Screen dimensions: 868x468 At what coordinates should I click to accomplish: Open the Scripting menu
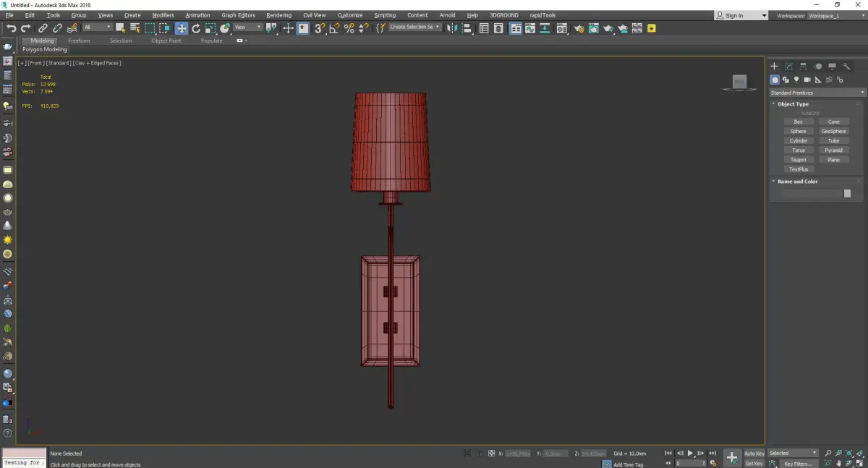[x=385, y=15]
